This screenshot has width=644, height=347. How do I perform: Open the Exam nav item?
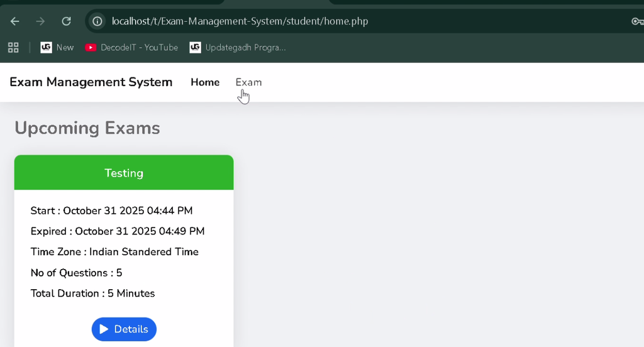tap(248, 82)
